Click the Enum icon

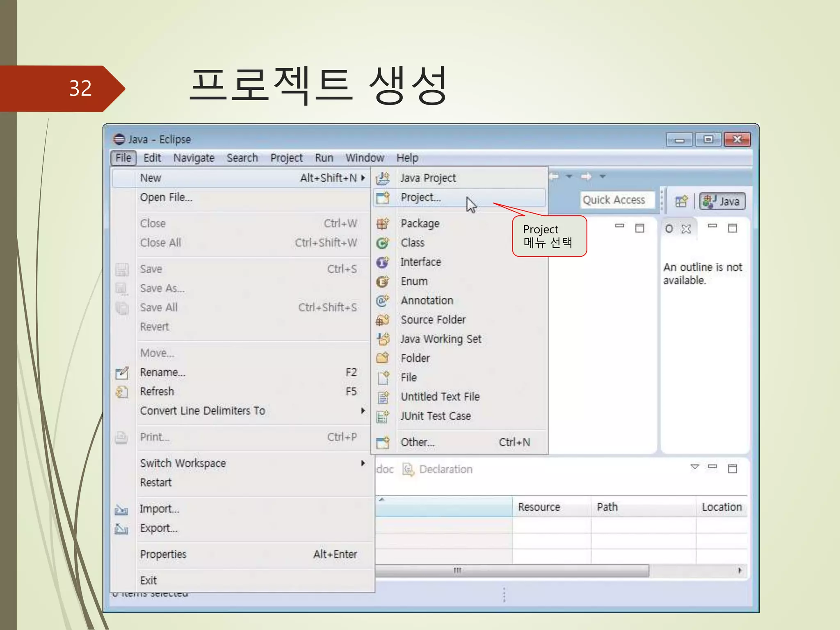pos(383,281)
